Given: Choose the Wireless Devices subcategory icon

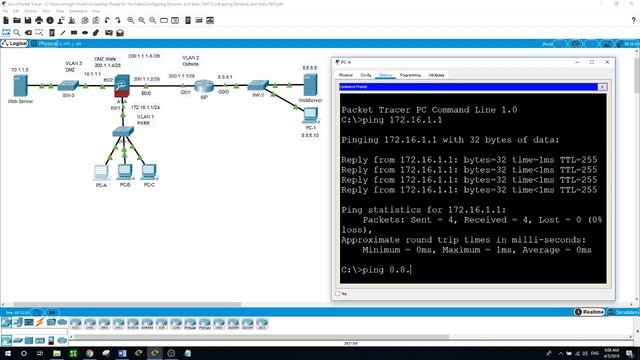Looking at the screenshot, I should click(x=40, y=340).
